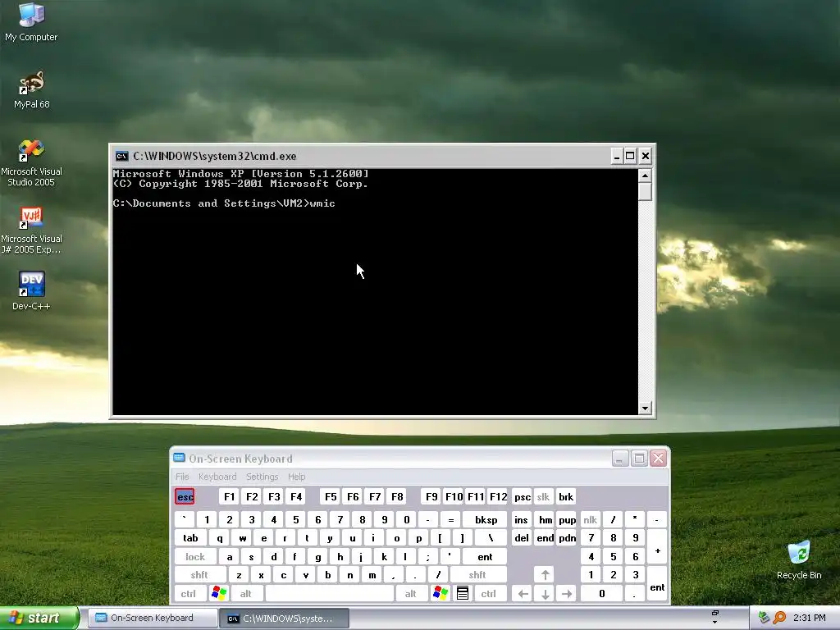Click the wmic command text in cmd
Viewport: 840px width, 630px height.
322,203
